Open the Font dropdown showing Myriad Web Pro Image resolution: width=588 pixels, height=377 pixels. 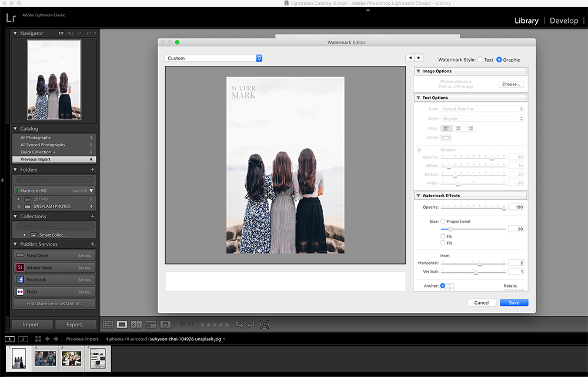pyautogui.click(x=482, y=108)
